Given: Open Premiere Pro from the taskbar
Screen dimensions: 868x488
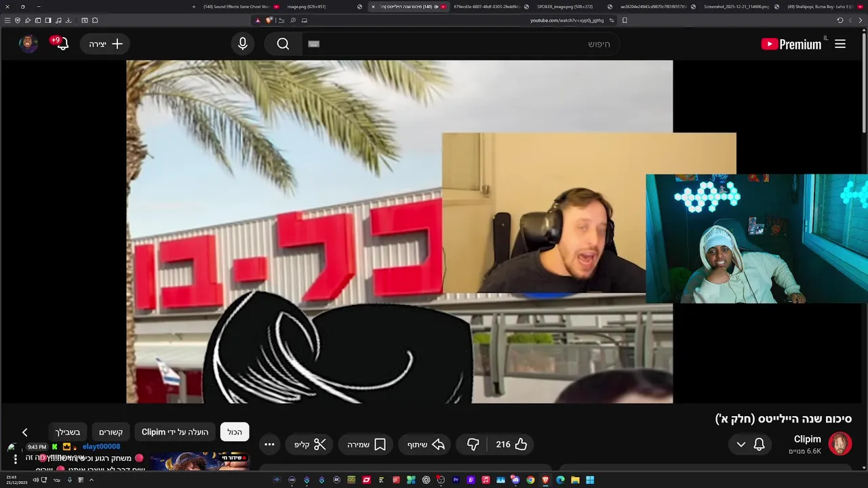Looking at the screenshot, I should [456, 480].
